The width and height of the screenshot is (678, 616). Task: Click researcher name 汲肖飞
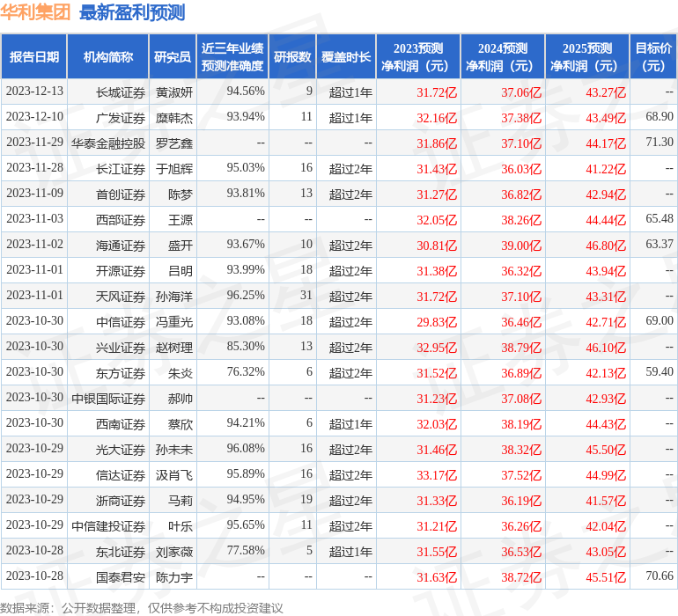[x=174, y=474]
